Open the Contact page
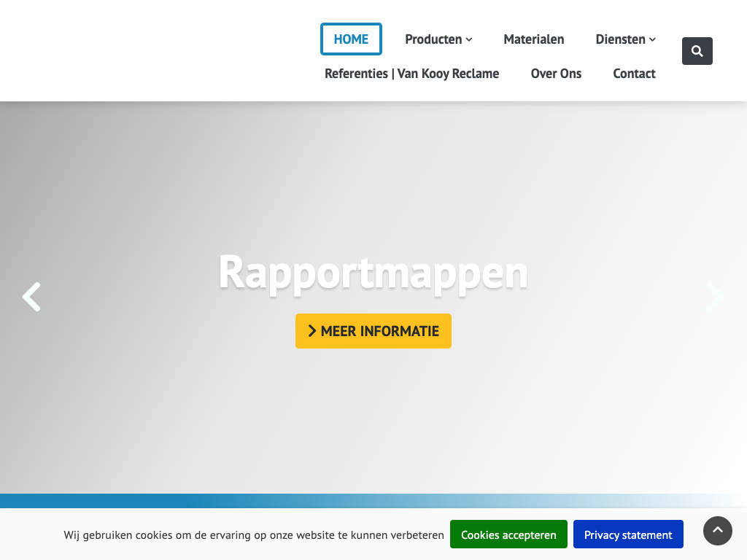 [634, 74]
